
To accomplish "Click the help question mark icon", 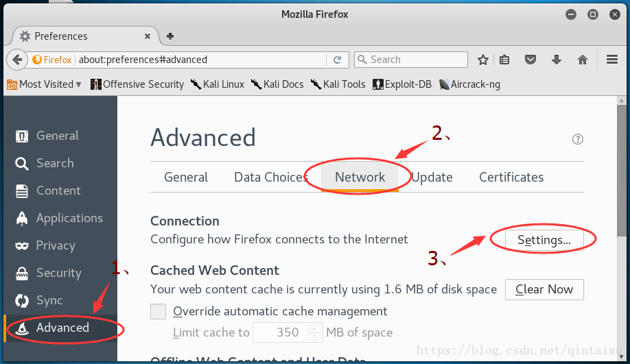I will pyautogui.click(x=578, y=139).
